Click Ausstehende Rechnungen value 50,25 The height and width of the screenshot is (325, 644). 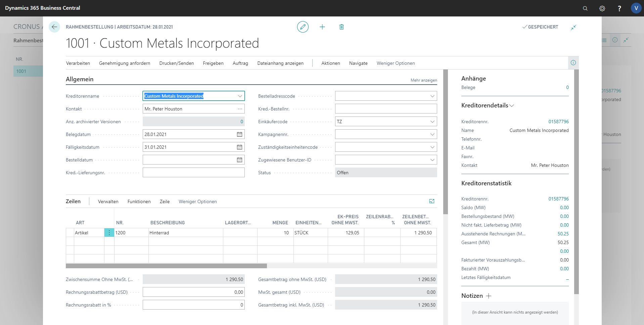tap(563, 234)
